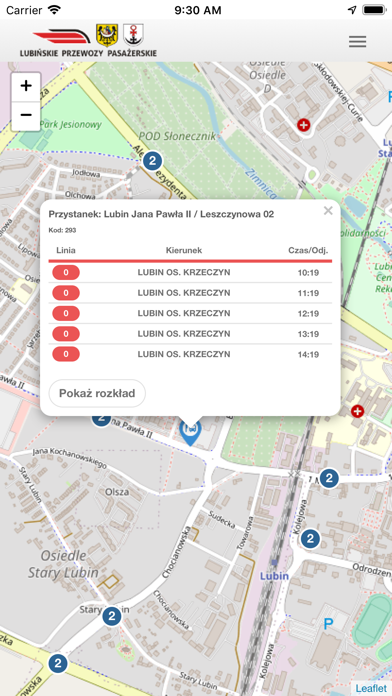This screenshot has height=696, width=392.
Task: Click the Pokaż rozkład button
Action: coord(97,393)
